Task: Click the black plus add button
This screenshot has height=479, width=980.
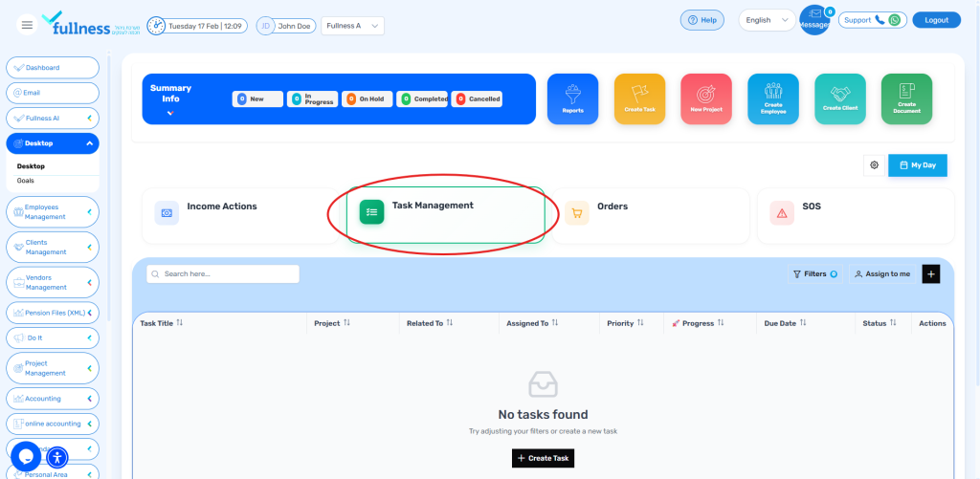Action: (x=931, y=273)
